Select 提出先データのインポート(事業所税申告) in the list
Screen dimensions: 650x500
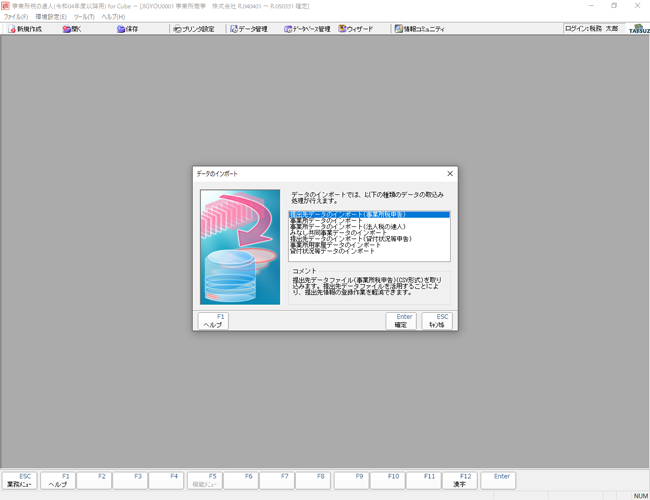(369, 214)
